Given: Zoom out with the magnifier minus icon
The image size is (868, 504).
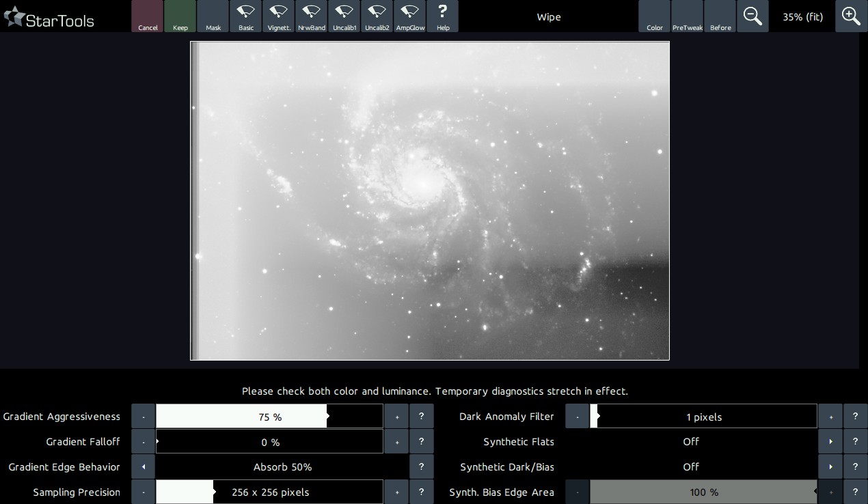Looking at the screenshot, I should [752, 16].
